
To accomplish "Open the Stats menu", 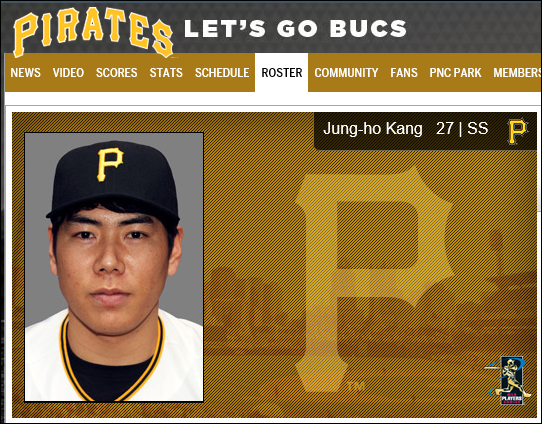I will tap(166, 73).
